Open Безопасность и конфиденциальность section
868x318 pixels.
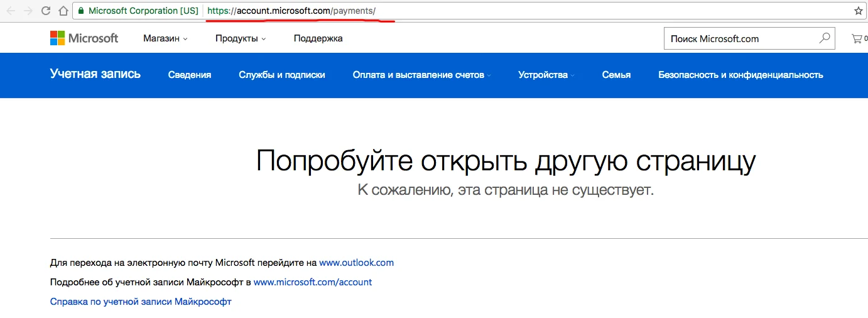741,75
